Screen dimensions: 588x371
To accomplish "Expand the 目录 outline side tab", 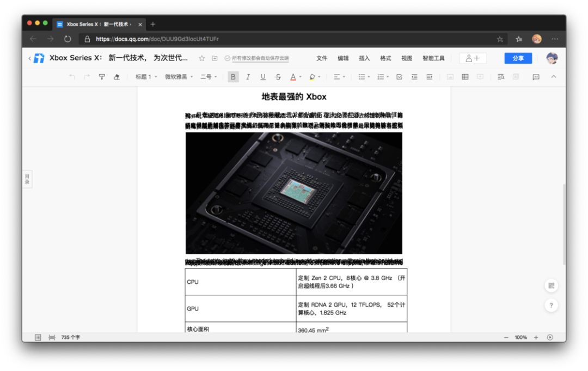I will point(27,179).
